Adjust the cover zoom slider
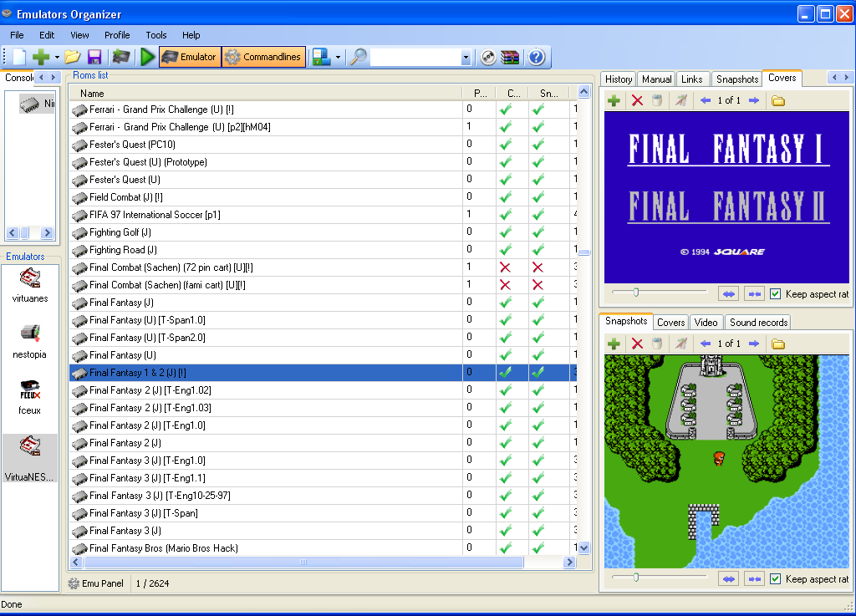The width and height of the screenshot is (856, 616). (x=636, y=293)
